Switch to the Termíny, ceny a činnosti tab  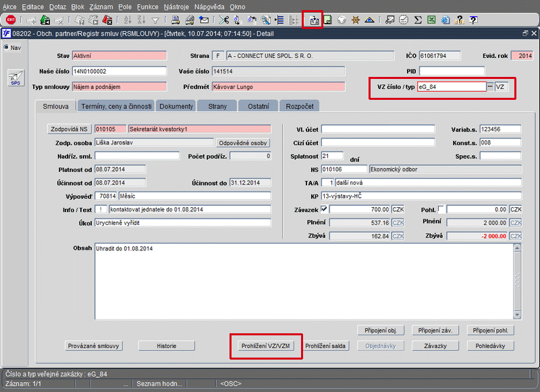pyautogui.click(x=116, y=107)
